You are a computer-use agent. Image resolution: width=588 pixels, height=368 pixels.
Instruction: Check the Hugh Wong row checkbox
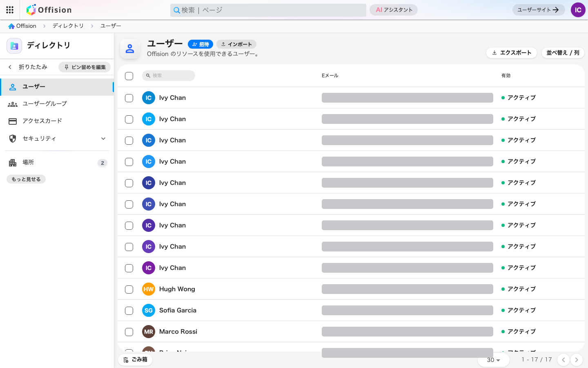click(129, 289)
